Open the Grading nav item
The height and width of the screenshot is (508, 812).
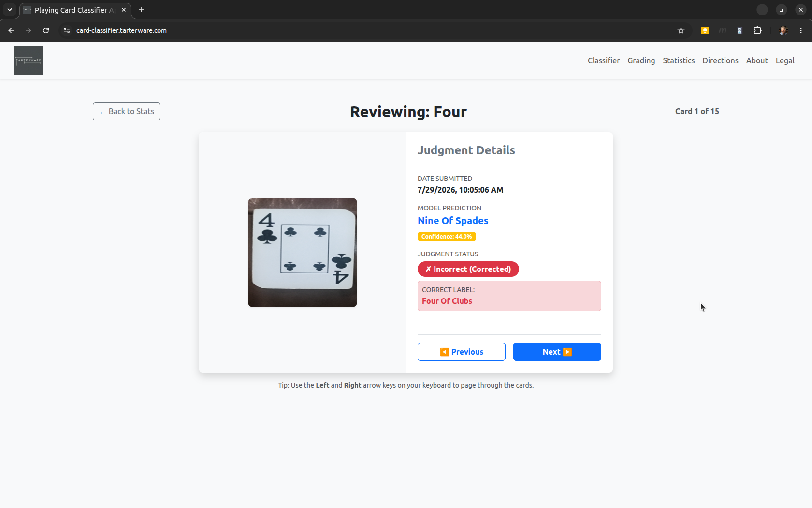(x=641, y=60)
